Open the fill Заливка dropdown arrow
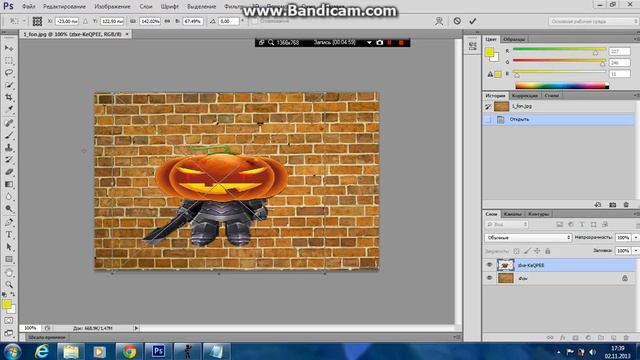This screenshot has height=360, width=640. [x=636, y=251]
